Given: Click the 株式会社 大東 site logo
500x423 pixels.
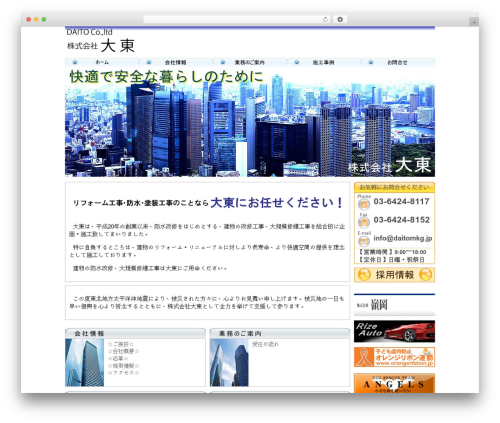Looking at the screenshot, I should click(x=101, y=46).
